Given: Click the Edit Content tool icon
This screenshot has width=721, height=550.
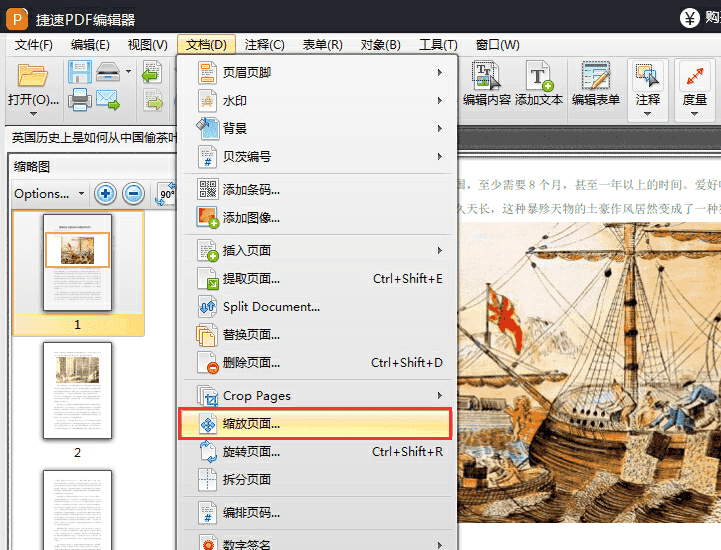Looking at the screenshot, I should pyautogui.click(x=486, y=75).
